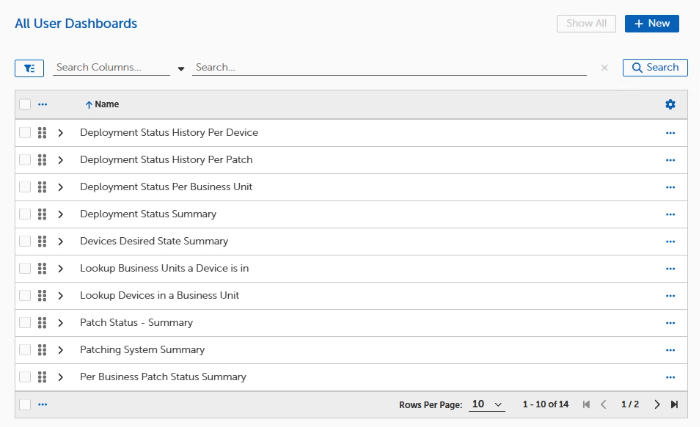The image size is (700, 427).
Task: Jump to the last page
Action: 674,404
